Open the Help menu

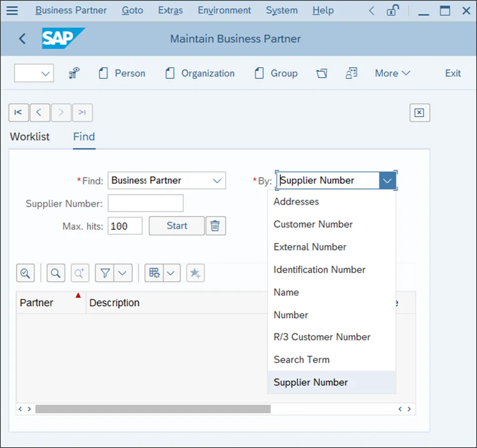coord(323,10)
